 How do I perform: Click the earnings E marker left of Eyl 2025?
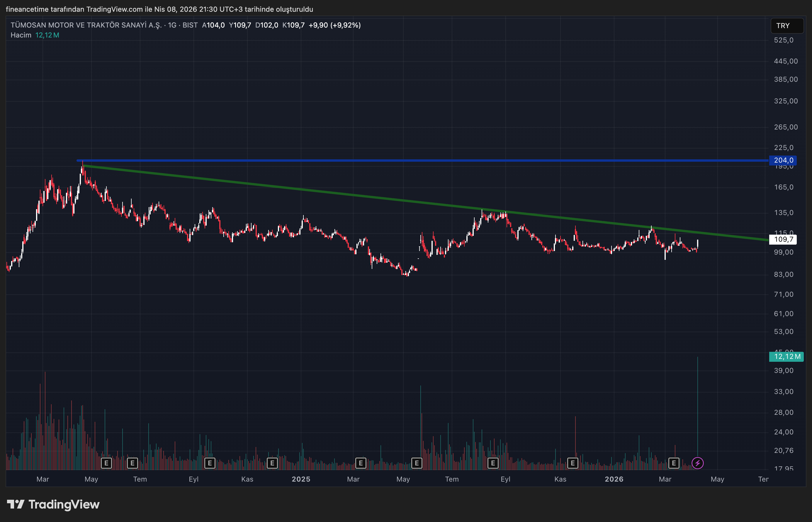pos(492,463)
